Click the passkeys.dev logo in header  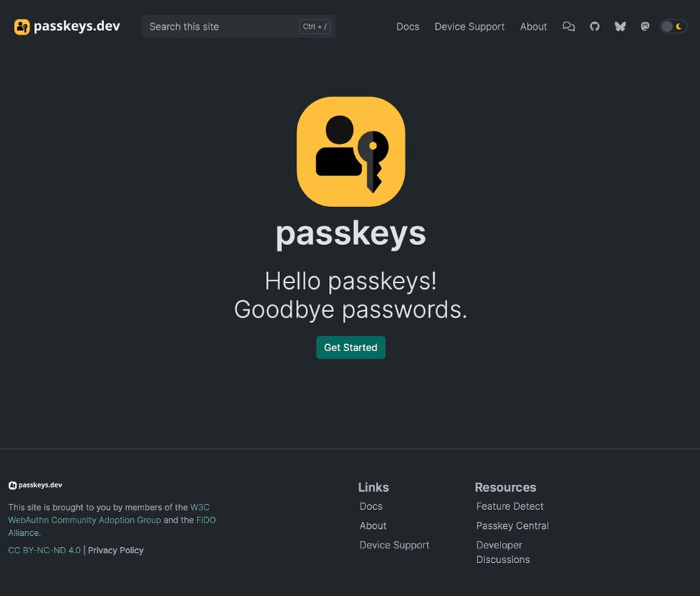(x=67, y=27)
